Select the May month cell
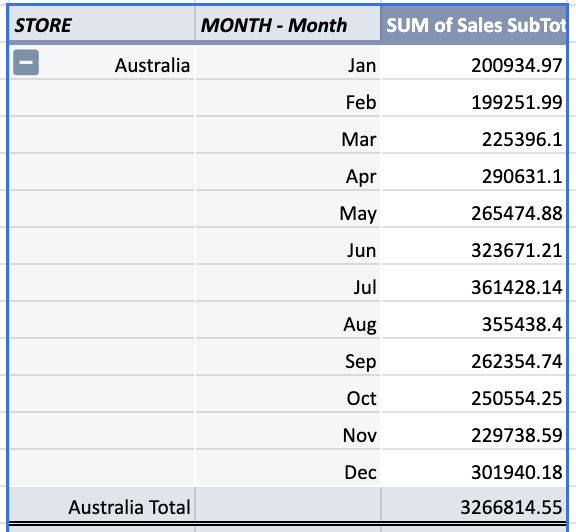Screen dimensions: 576x532 point(288,209)
